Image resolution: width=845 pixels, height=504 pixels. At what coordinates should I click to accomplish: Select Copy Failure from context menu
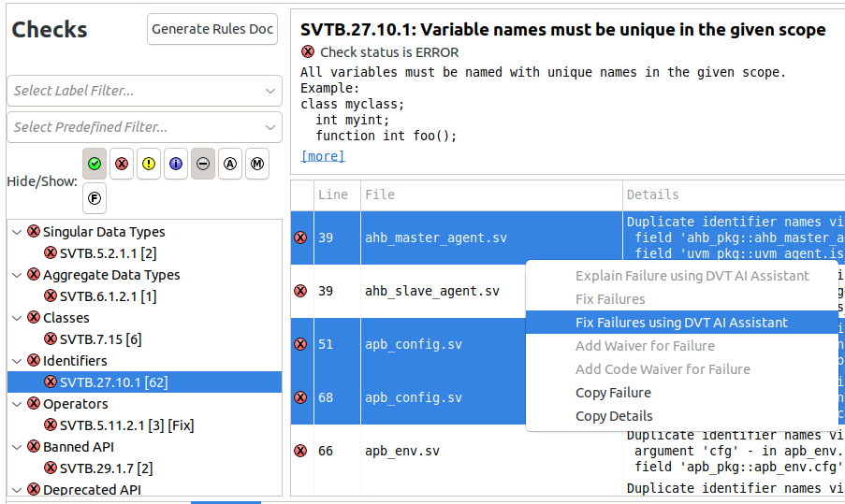click(x=613, y=393)
